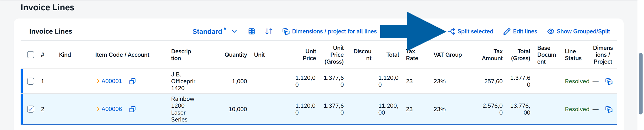Viewport: 644px width, 130px height.
Task: Click the Quantity column header
Action: [x=236, y=55]
